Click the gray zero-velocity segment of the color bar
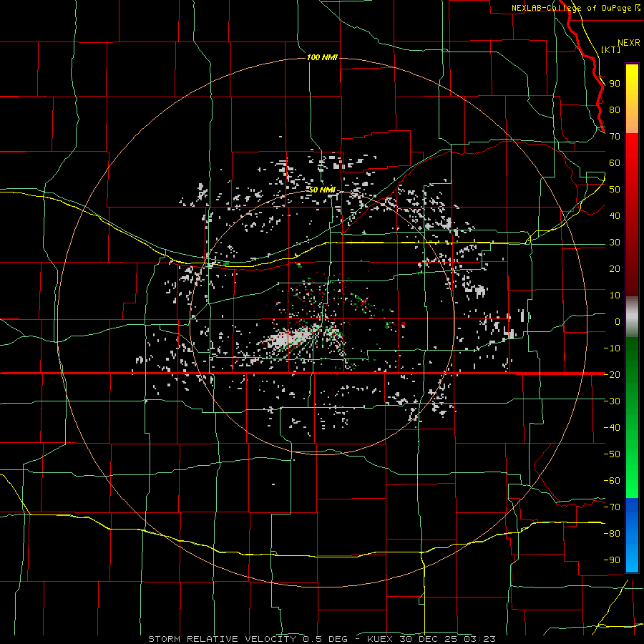The height and width of the screenshot is (644, 644). click(x=632, y=317)
